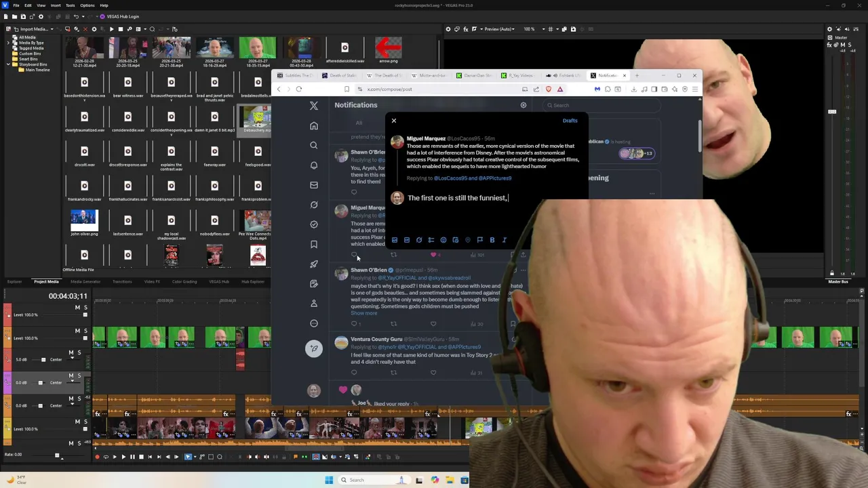The height and width of the screenshot is (488, 868).
Task: Click the Project Media search magnifier icon
Action: point(152,29)
